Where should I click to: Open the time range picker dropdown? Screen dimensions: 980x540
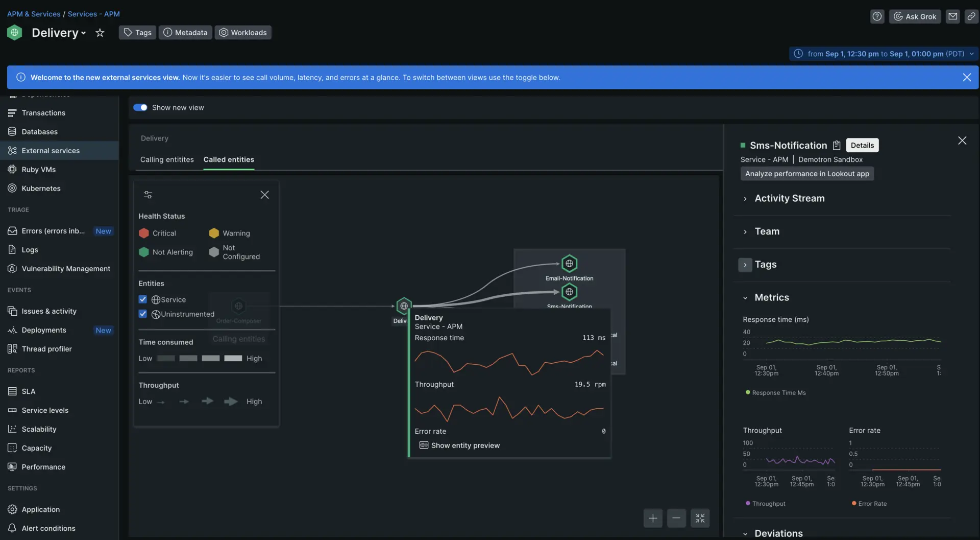coord(884,54)
